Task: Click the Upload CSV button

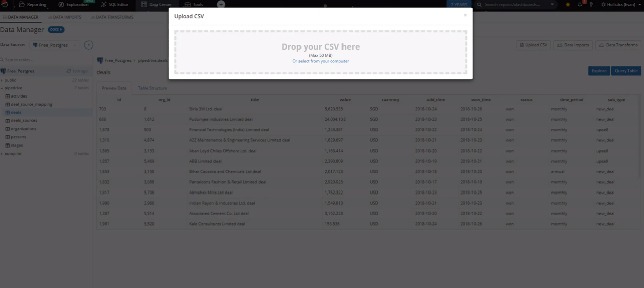Action: point(534,45)
